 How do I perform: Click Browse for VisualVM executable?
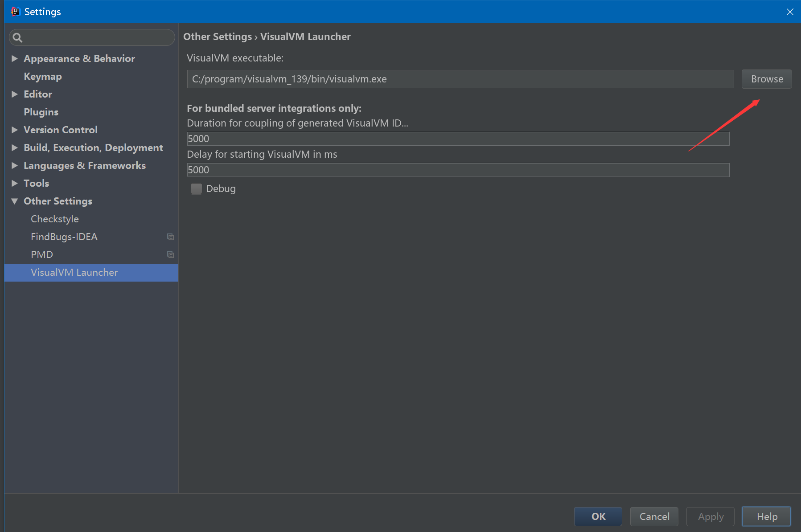tap(767, 79)
